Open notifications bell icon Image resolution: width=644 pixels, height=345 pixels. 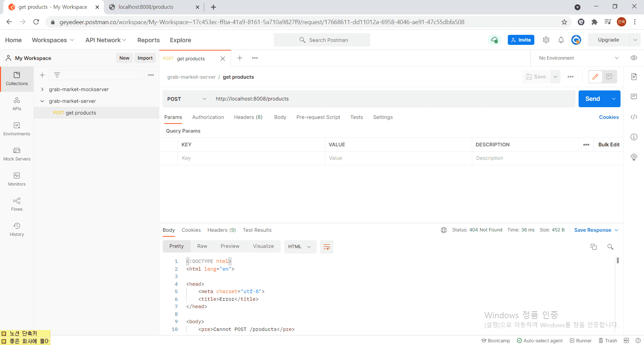[x=561, y=40]
